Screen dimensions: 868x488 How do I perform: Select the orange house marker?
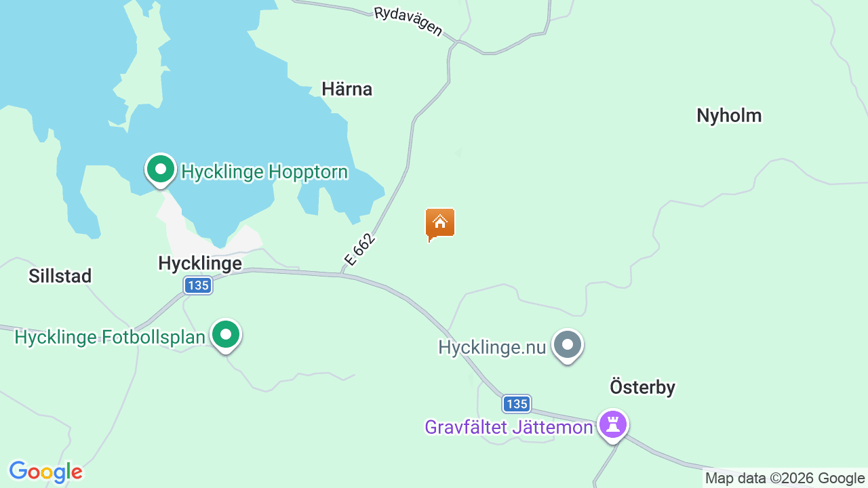440,224
